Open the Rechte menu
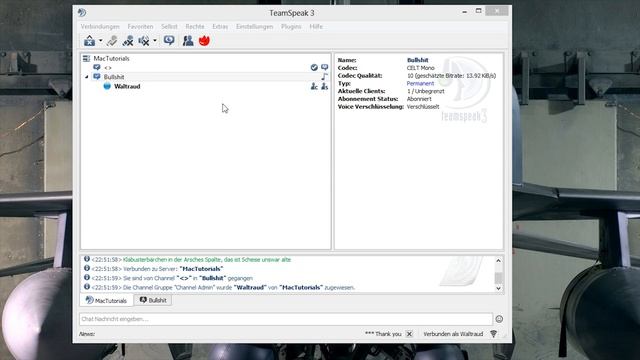Screen dimensions: 640x360 195,27
